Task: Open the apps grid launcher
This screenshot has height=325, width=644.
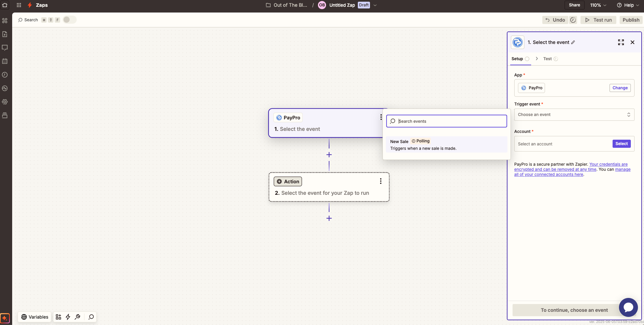Action: (x=19, y=5)
